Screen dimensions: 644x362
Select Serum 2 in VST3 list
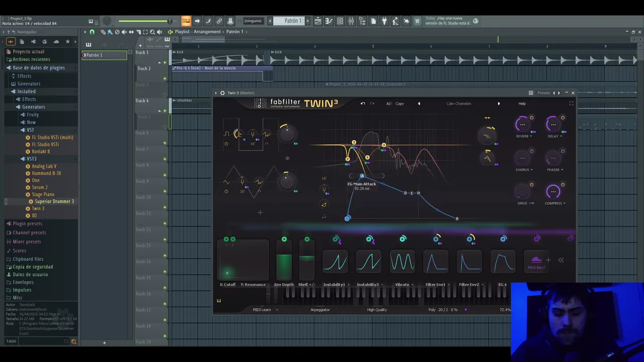(40, 188)
